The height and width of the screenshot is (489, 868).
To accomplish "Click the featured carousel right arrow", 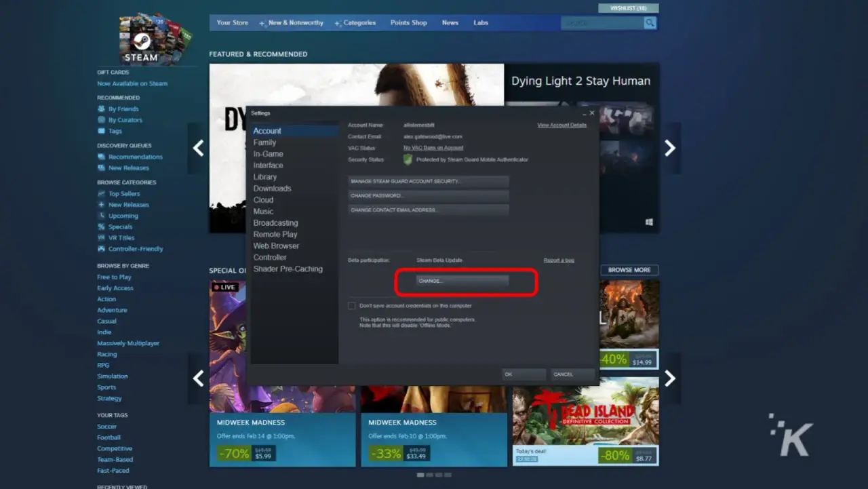I will (670, 148).
